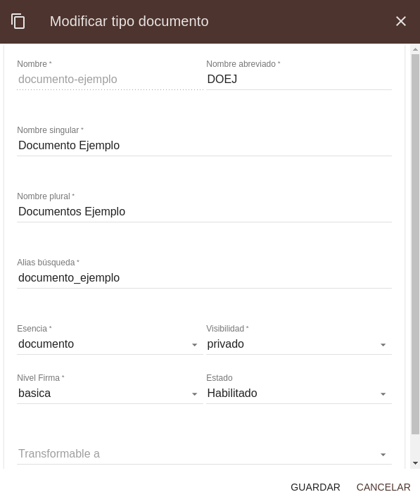This screenshot has height=504, width=420.
Task: Click into the Nombre plural field
Action: (x=205, y=212)
